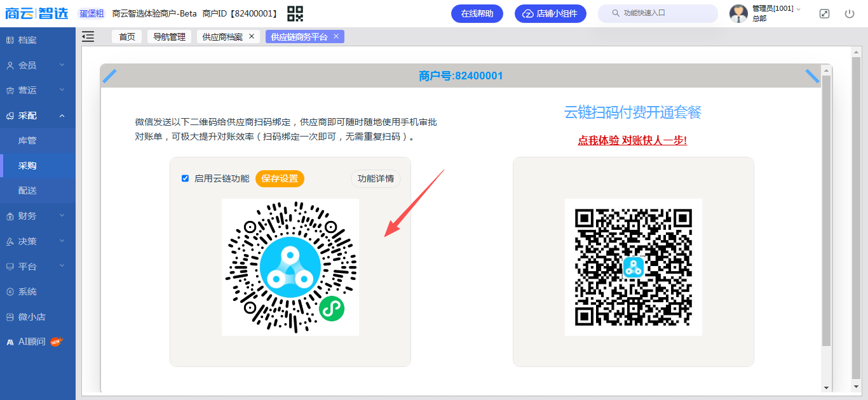868x400 pixels.
Task: Click the 点我体验 对账快人一步 link
Action: click(x=632, y=140)
